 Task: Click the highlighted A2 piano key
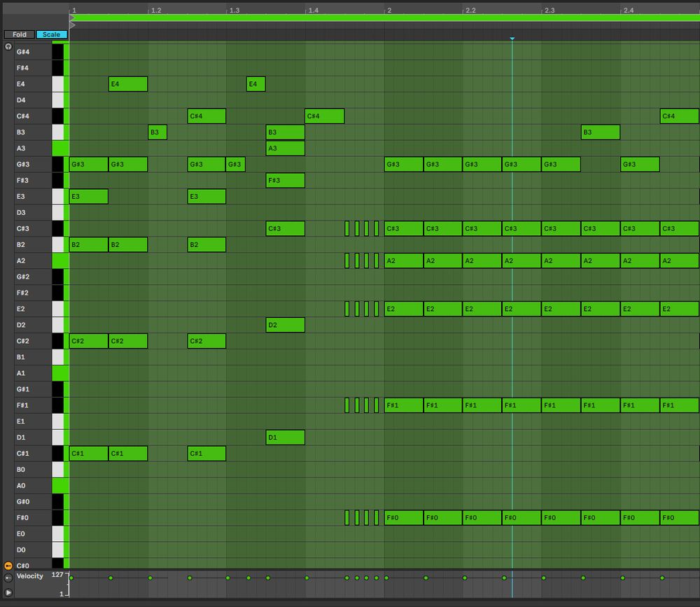coord(60,261)
